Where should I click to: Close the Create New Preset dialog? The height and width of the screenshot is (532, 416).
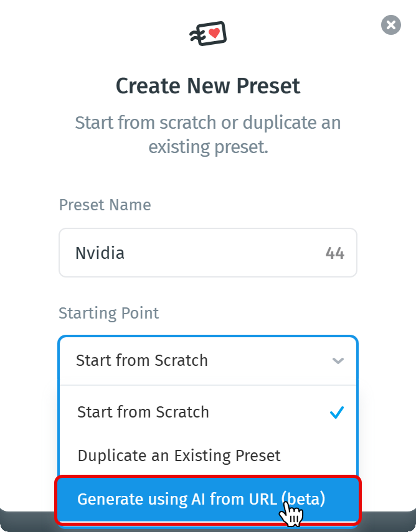(390, 25)
